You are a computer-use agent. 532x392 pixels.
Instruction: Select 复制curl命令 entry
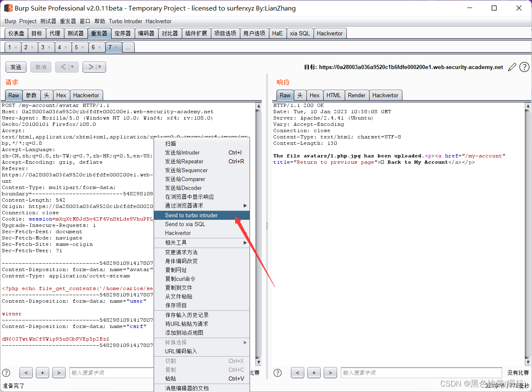tap(202, 279)
